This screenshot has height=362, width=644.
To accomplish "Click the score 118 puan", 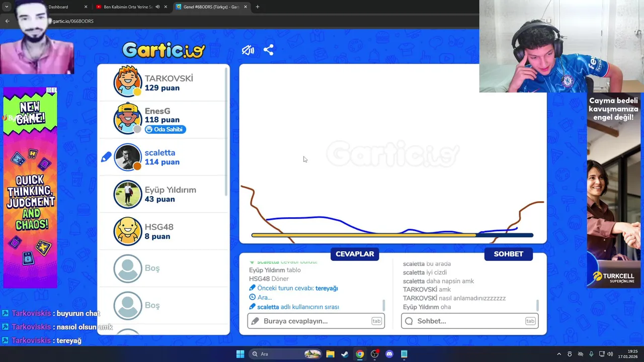I will pyautogui.click(x=162, y=120).
